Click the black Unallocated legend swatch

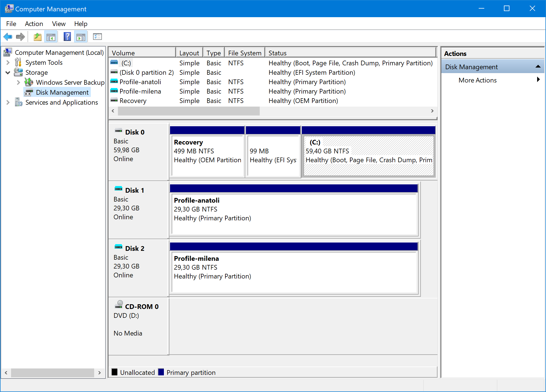(x=115, y=372)
